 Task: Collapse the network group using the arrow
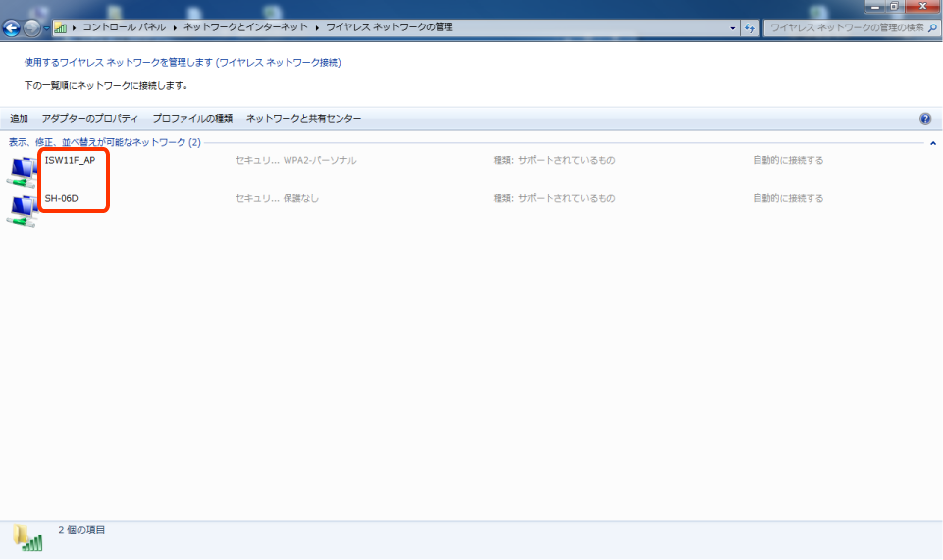[932, 143]
